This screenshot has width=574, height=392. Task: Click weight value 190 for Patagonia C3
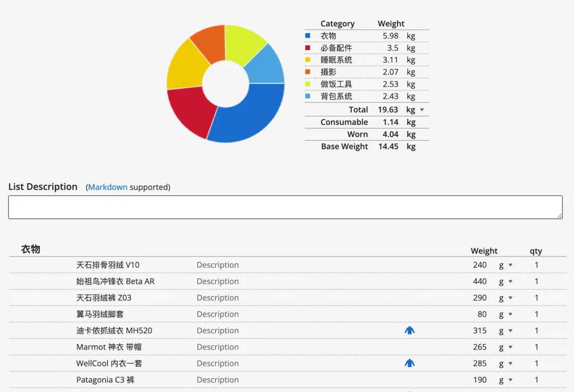coord(479,380)
